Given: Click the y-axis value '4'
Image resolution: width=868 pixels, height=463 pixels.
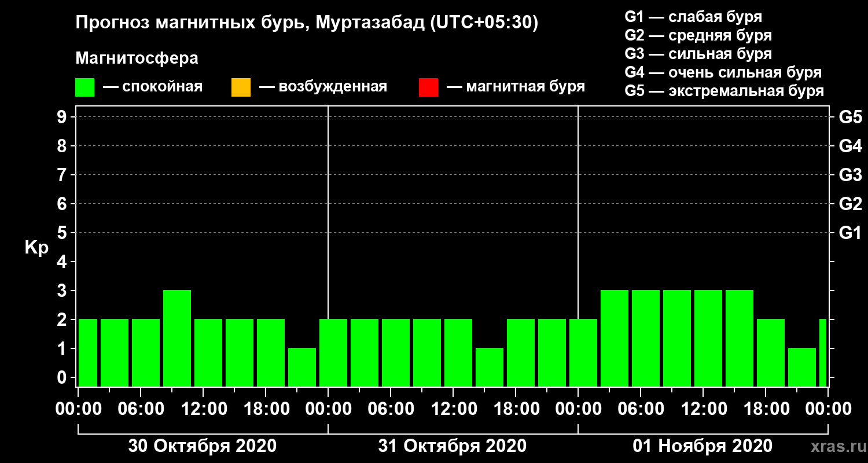Looking at the screenshot, I should (x=63, y=262).
